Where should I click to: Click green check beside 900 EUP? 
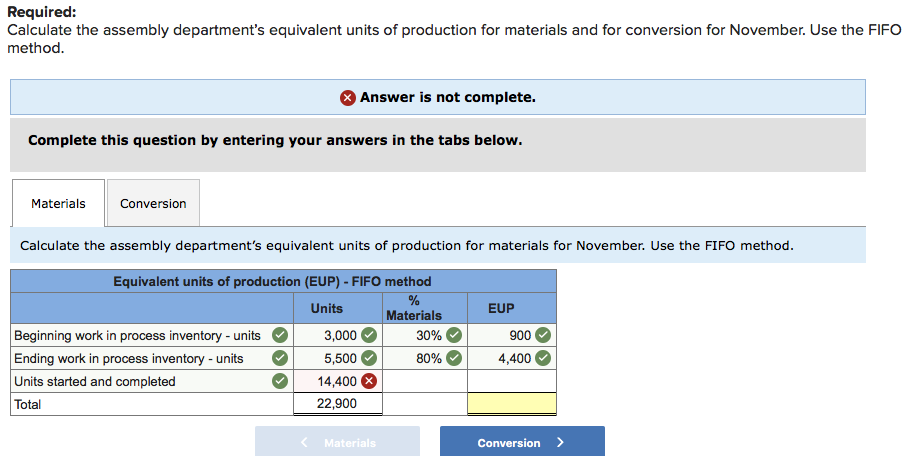pos(543,336)
